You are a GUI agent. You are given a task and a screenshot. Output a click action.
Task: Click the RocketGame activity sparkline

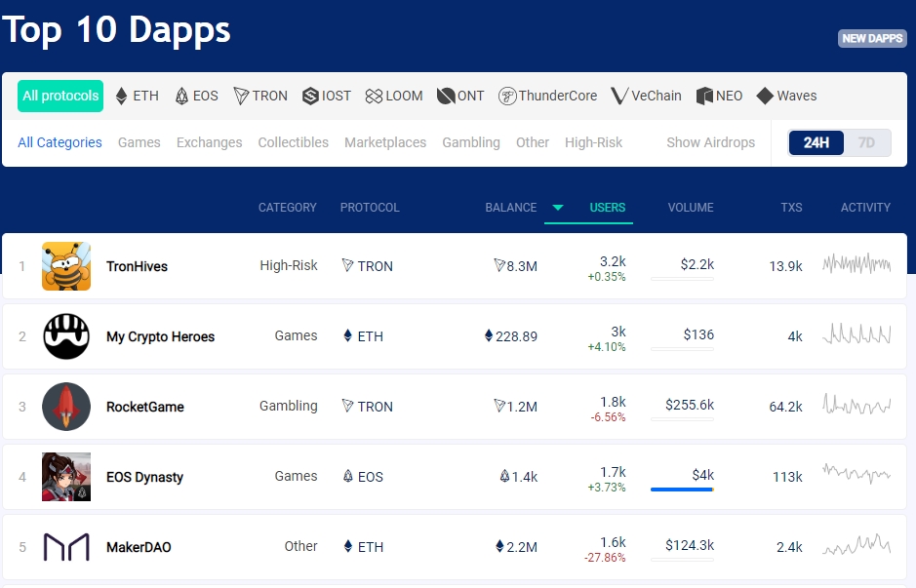tap(856, 404)
